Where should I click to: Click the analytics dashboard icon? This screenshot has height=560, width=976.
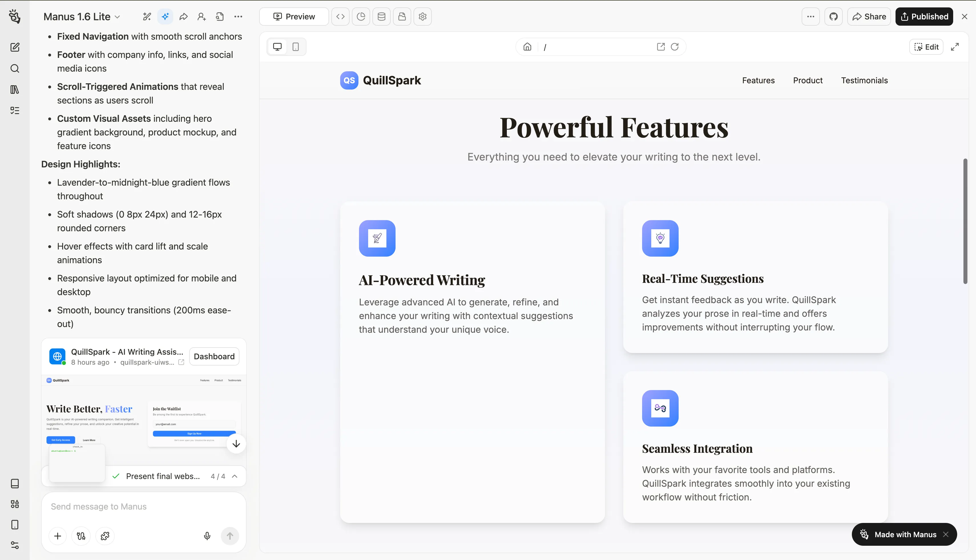361,17
